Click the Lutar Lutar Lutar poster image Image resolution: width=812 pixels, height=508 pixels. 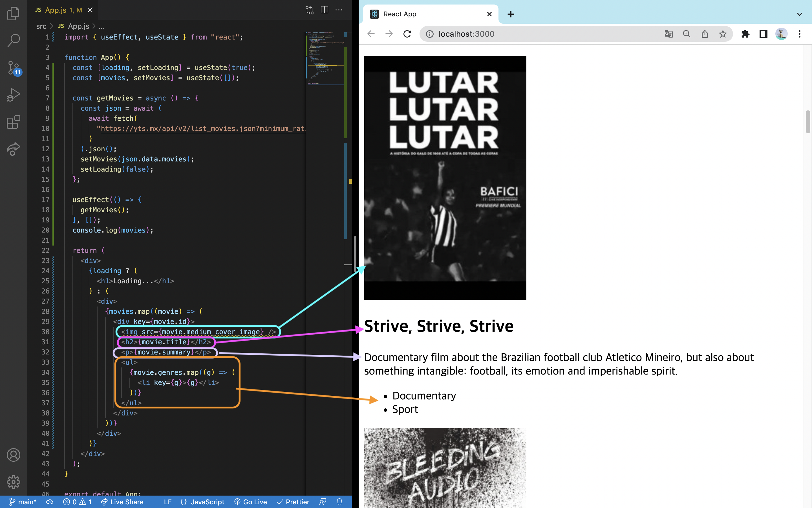pos(445,178)
